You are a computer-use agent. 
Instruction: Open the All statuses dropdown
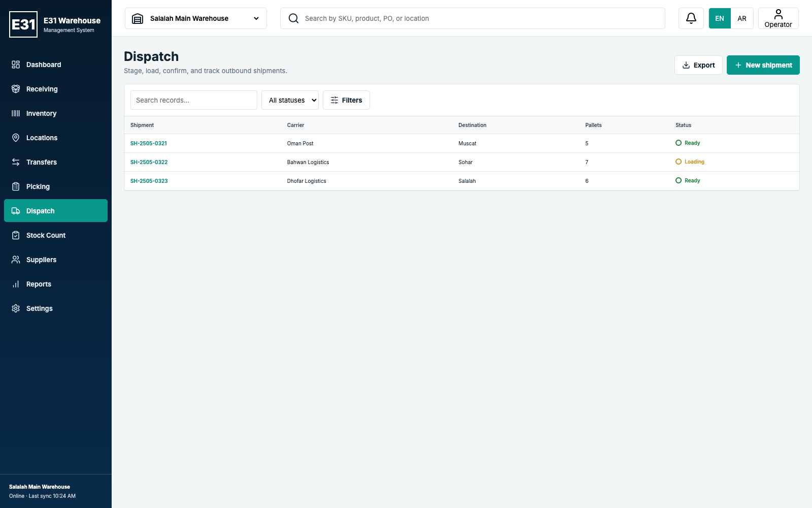click(290, 100)
